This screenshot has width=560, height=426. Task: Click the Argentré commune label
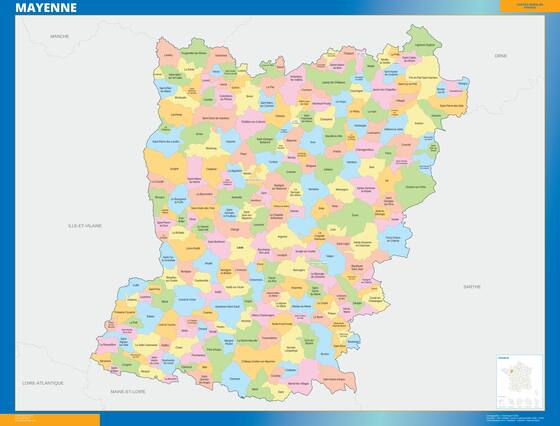click(282, 236)
